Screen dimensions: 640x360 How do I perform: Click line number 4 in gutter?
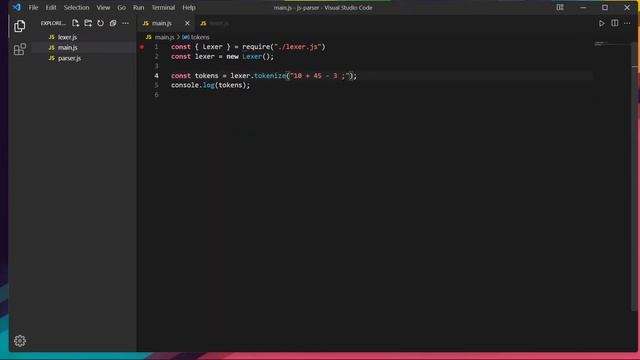(x=156, y=76)
